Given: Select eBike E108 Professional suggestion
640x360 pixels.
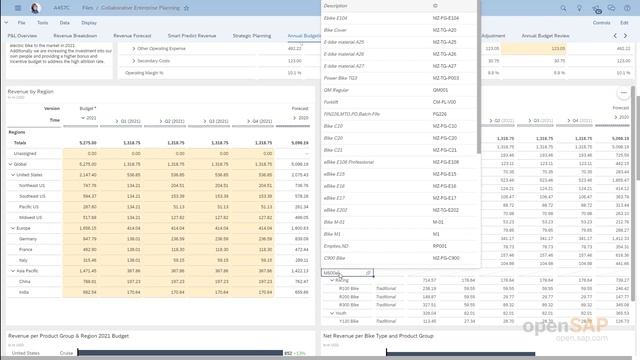Looking at the screenshot, I should pyautogui.click(x=399, y=162).
